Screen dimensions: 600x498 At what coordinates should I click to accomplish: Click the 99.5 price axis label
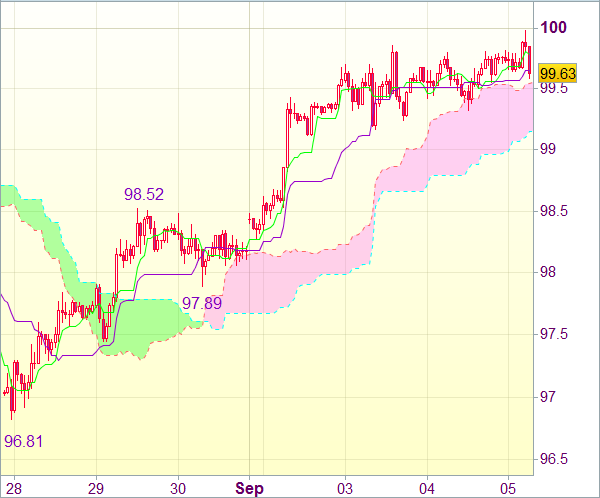coord(553,88)
